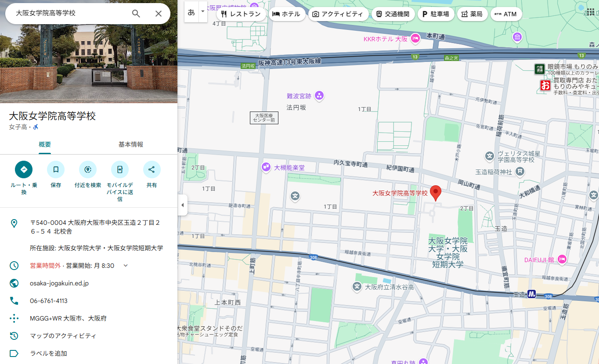The image size is (599, 364).
Task: Clear the search box with X
Action: (159, 14)
